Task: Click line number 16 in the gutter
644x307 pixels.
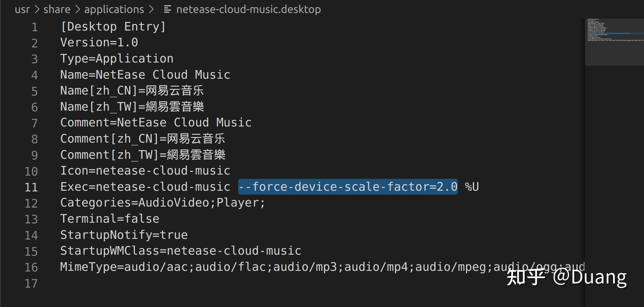Action: pos(31,267)
